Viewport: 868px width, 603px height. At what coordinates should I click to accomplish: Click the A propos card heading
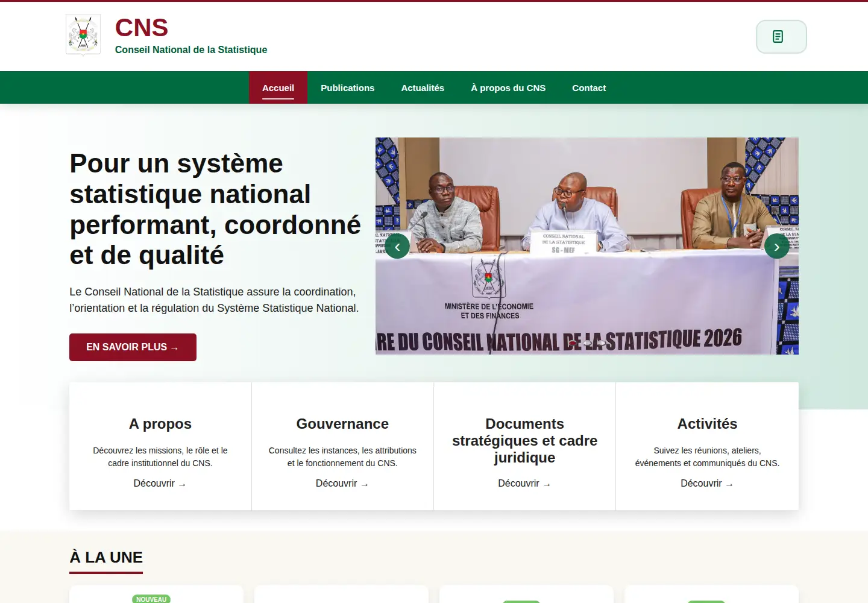(160, 424)
